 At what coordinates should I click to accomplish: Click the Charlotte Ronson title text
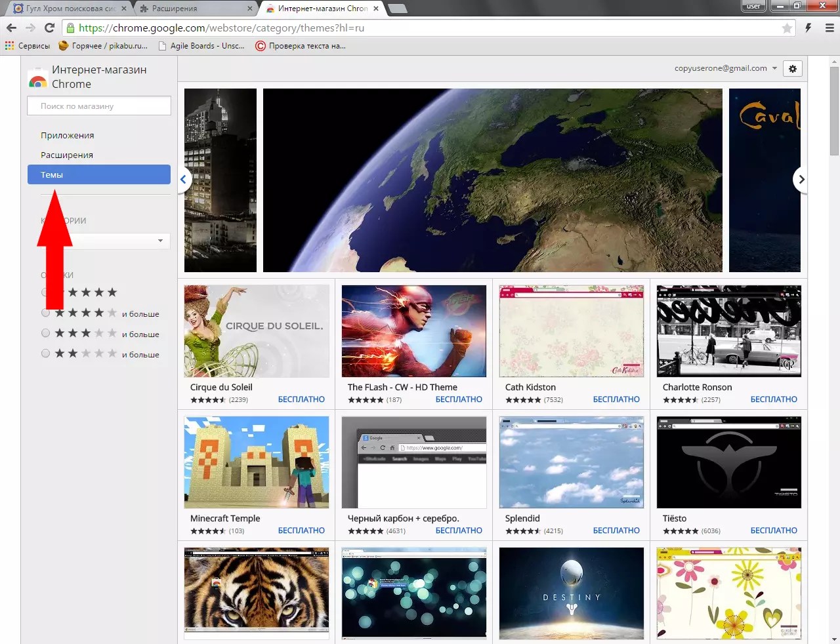pos(697,387)
